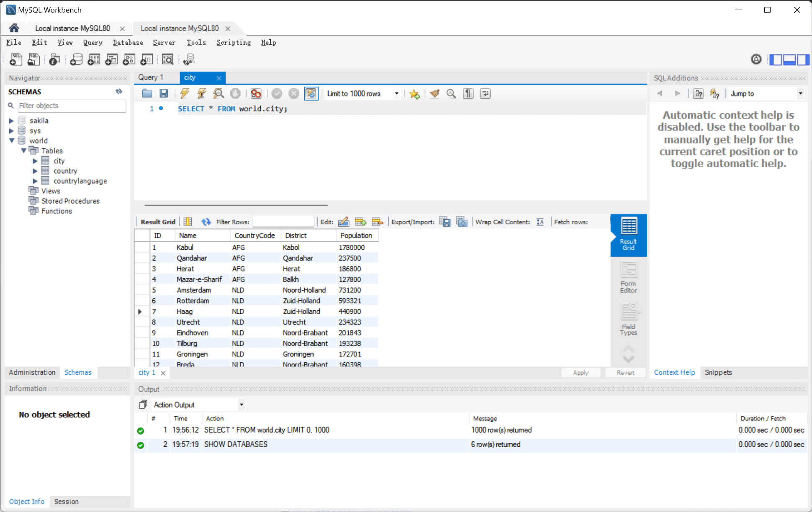The width and height of the screenshot is (812, 512).
Task: Select the Result Grid view button
Action: 629,235
